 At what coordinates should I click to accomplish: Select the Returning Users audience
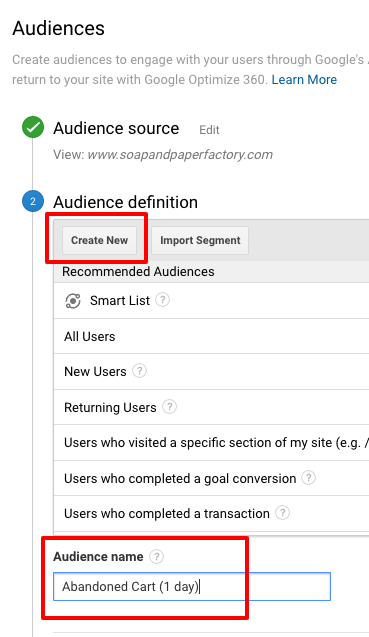pyautogui.click(x=211, y=407)
